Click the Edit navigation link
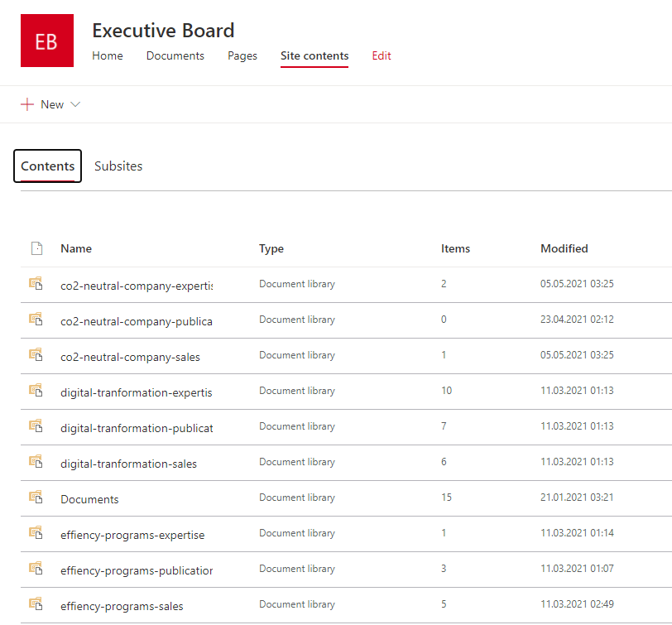This screenshot has height=625, width=672. click(382, 56)
